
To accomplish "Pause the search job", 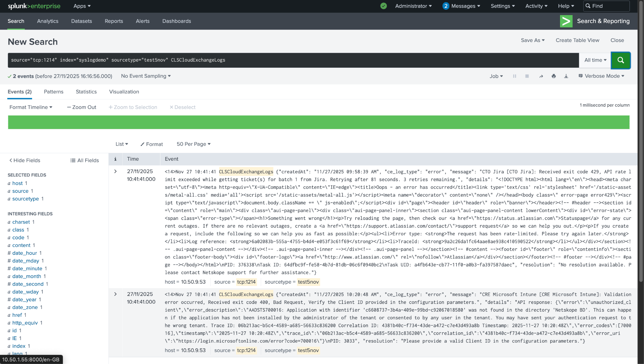I will click(514, 76).
